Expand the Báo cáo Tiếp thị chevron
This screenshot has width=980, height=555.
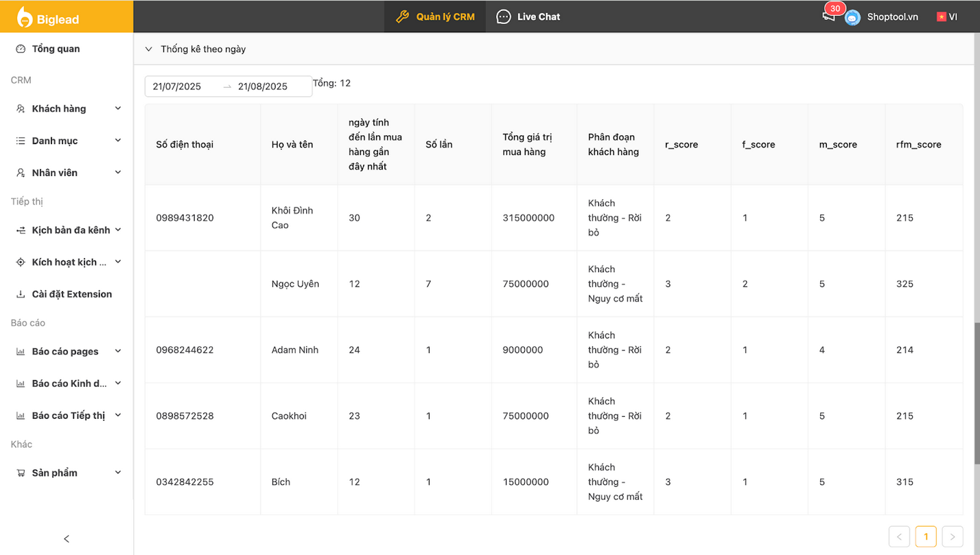(x=118, y=415)
